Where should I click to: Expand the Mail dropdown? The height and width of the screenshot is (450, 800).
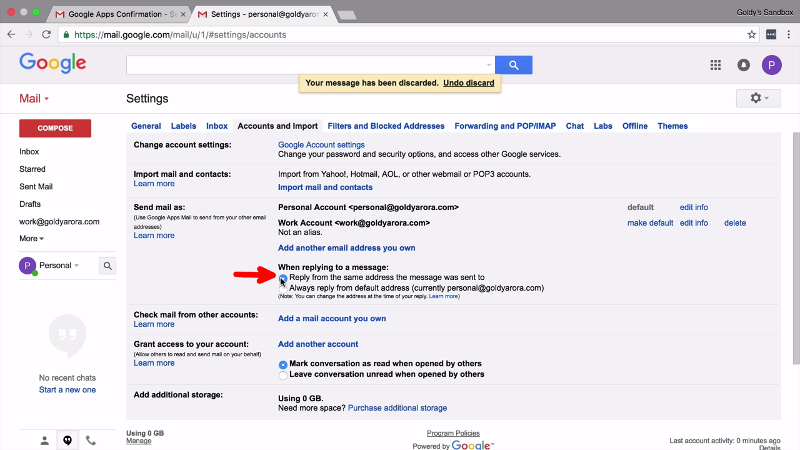34,98
